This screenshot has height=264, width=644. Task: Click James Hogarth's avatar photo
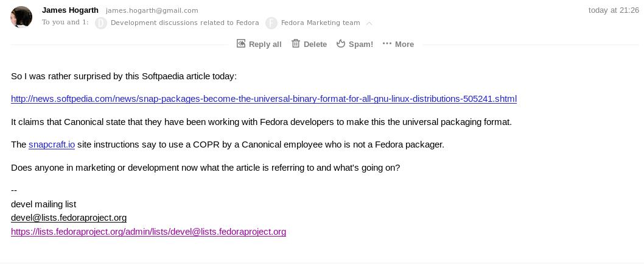click(21, 17)
